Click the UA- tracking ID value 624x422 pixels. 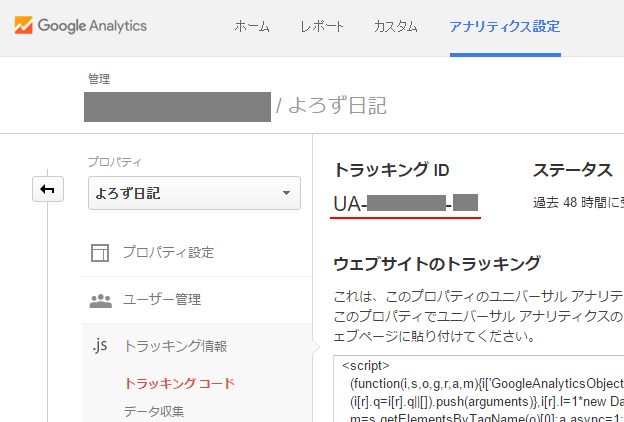pyautogui.click(x=406, y=203)
